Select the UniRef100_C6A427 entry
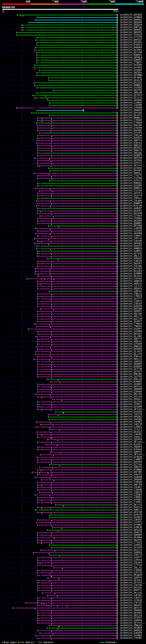Viewport: 146px width, 644px height. 131,437
